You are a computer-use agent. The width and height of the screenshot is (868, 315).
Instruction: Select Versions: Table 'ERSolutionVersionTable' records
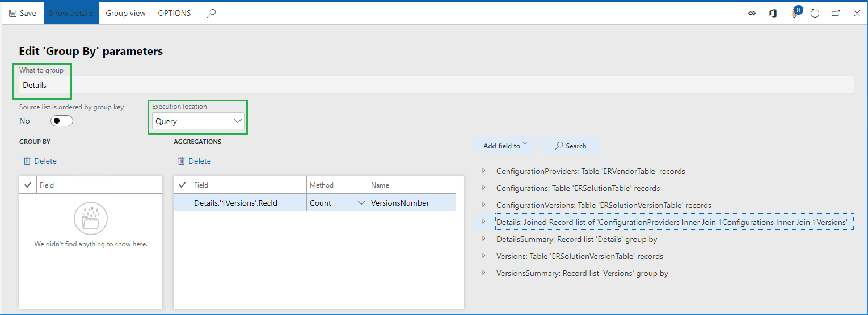580,256
